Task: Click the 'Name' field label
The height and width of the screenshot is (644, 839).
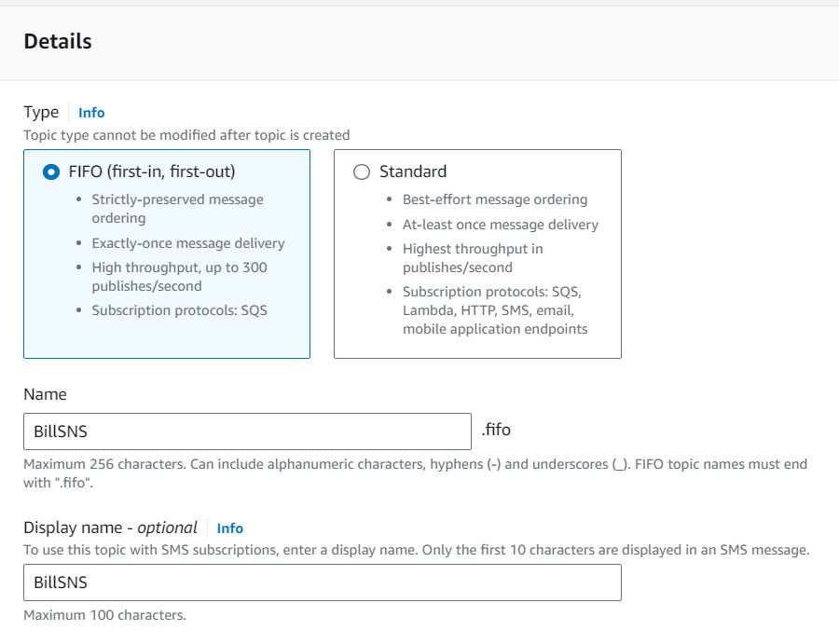Action: click(x=45, y=394)
